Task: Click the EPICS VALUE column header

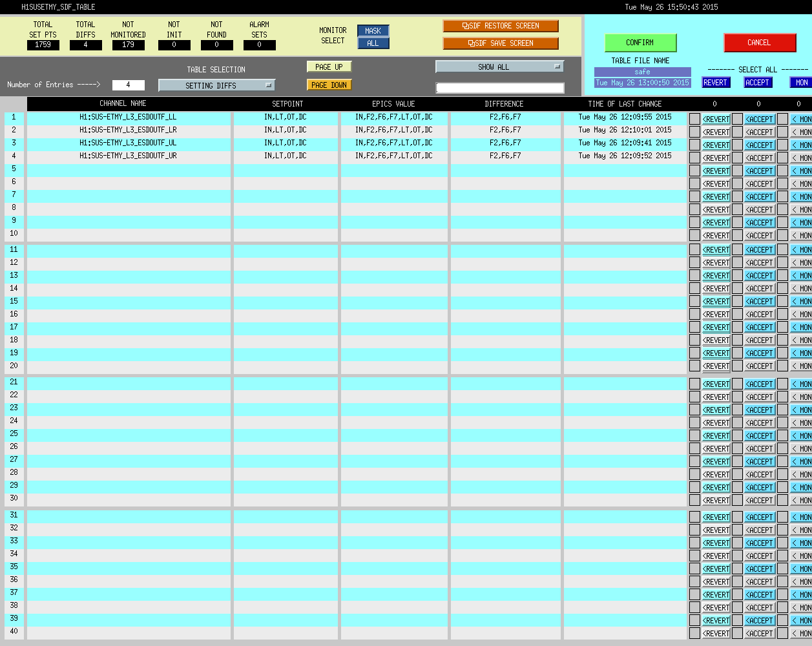Action: (393, 104)
